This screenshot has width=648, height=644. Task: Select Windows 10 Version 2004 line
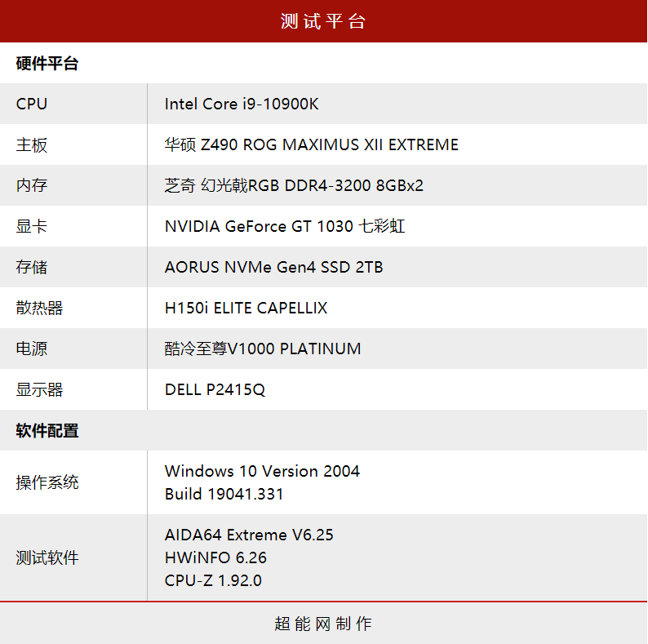pos(262,471)
